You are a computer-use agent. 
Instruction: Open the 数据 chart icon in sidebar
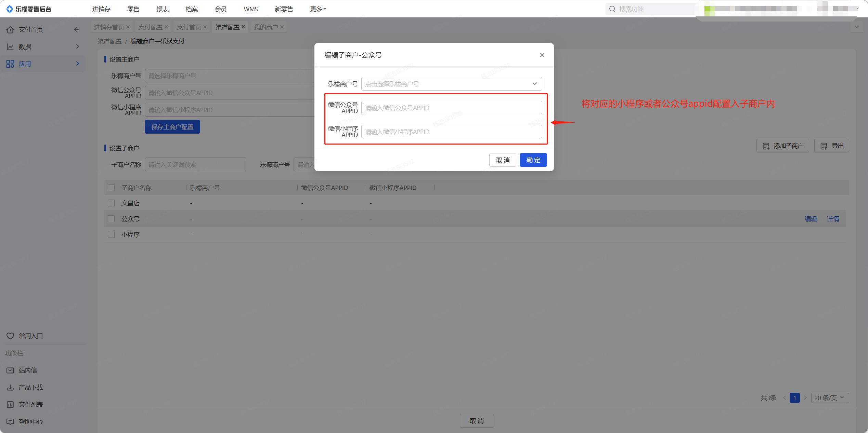point(10,47)
